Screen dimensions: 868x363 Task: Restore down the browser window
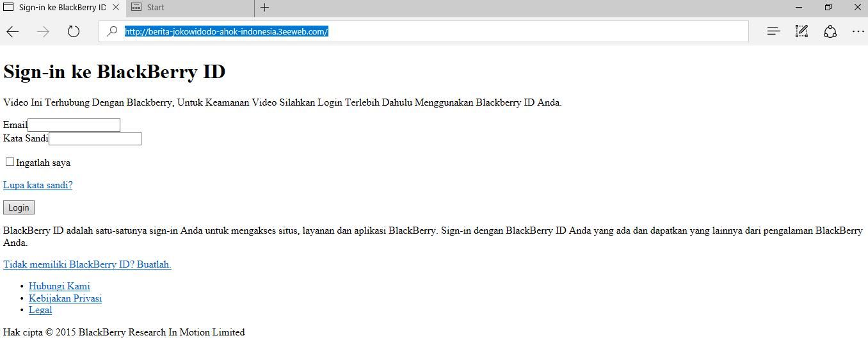point(828,8)
